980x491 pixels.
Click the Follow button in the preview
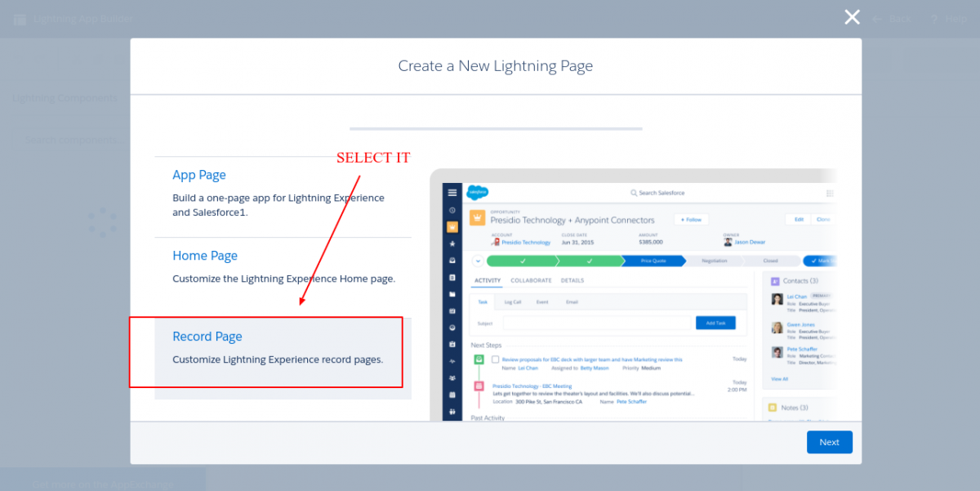(692, 220)
